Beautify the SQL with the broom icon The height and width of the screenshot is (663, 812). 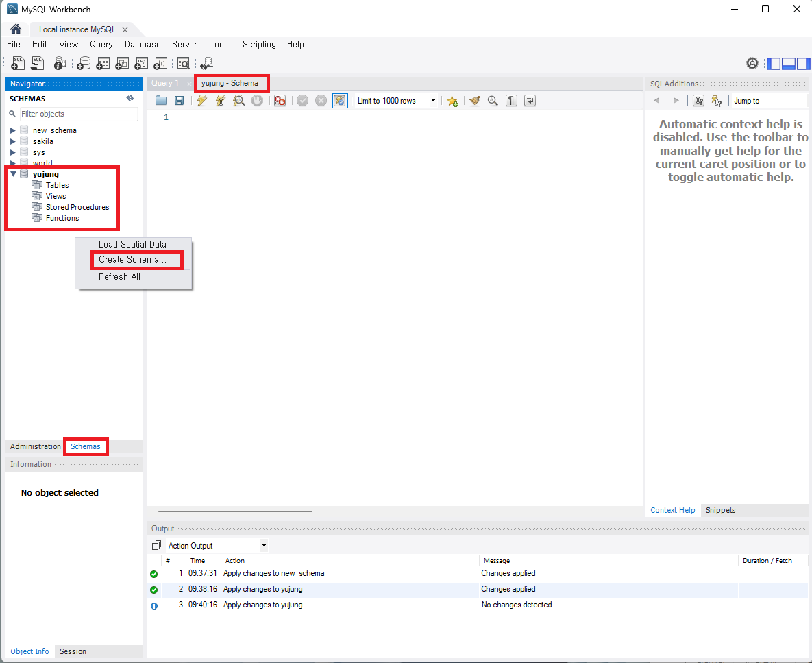474,101
